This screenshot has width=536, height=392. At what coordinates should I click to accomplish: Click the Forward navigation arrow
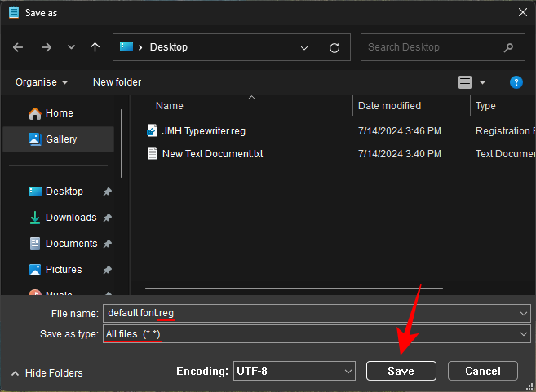coord(46,47)
